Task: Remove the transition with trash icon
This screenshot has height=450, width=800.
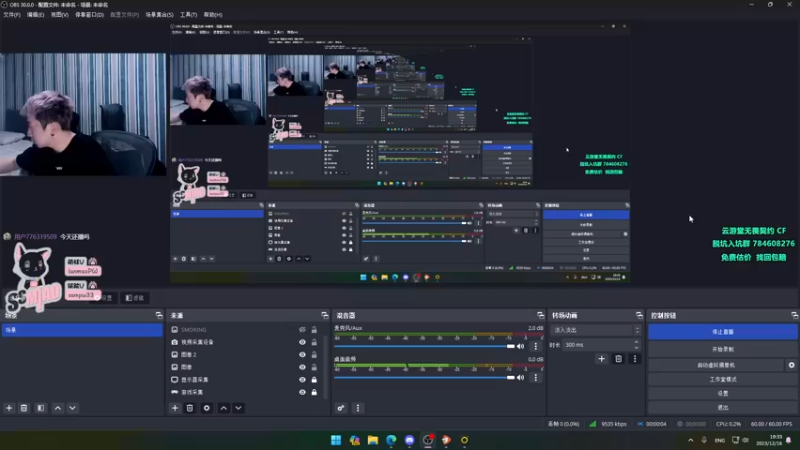Action: (618, 359)
